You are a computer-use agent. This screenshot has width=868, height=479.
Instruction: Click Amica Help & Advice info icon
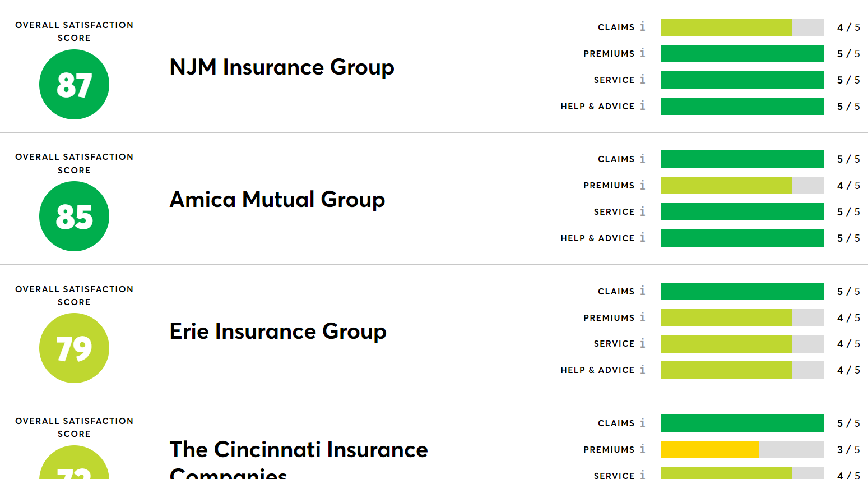point(643,238)
